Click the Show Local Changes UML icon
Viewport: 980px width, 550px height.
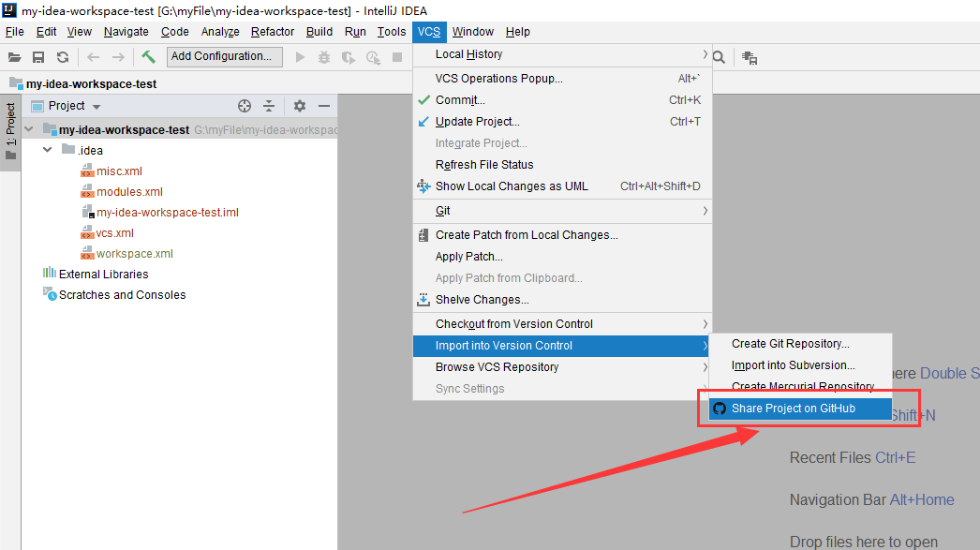click(x=423, y=186)
